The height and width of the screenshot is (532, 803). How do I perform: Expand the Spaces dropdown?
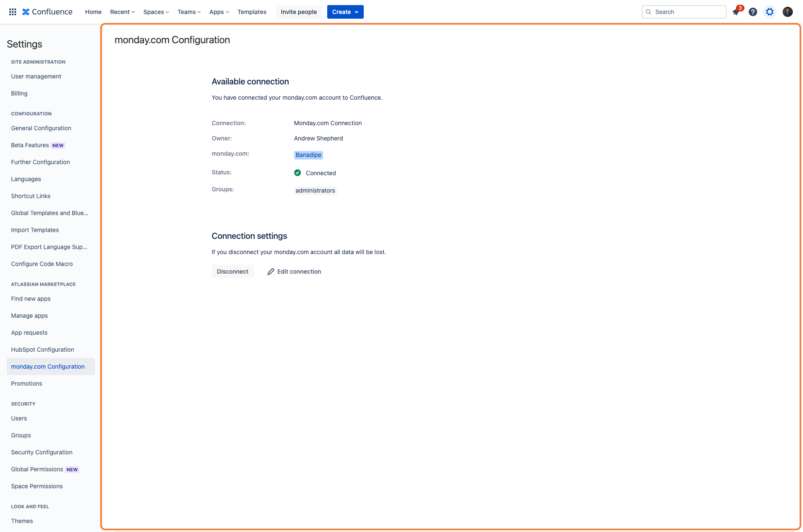click(156, 12)
